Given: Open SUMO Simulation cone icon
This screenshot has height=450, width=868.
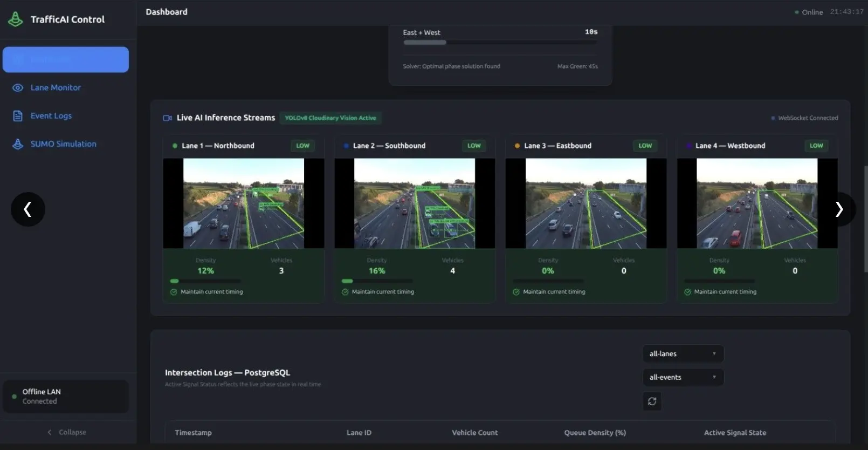Looking at the screenshot, I should 18,144.
